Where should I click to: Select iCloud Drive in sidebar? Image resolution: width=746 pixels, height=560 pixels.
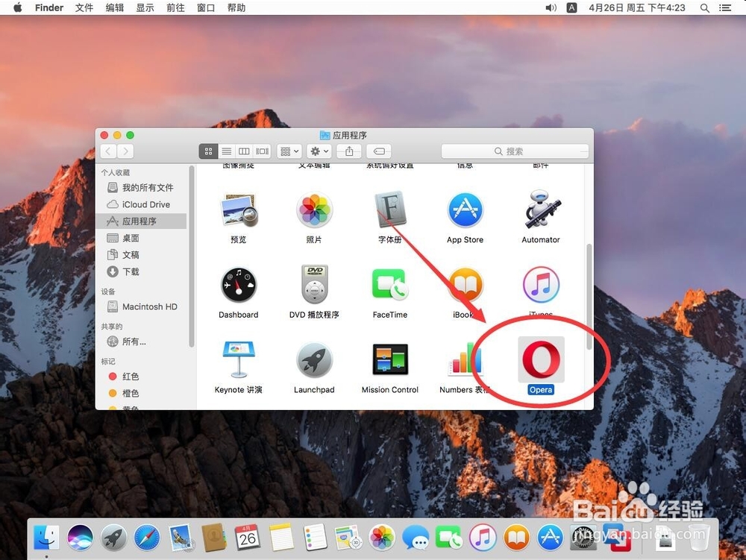click(x=141, y=204)
